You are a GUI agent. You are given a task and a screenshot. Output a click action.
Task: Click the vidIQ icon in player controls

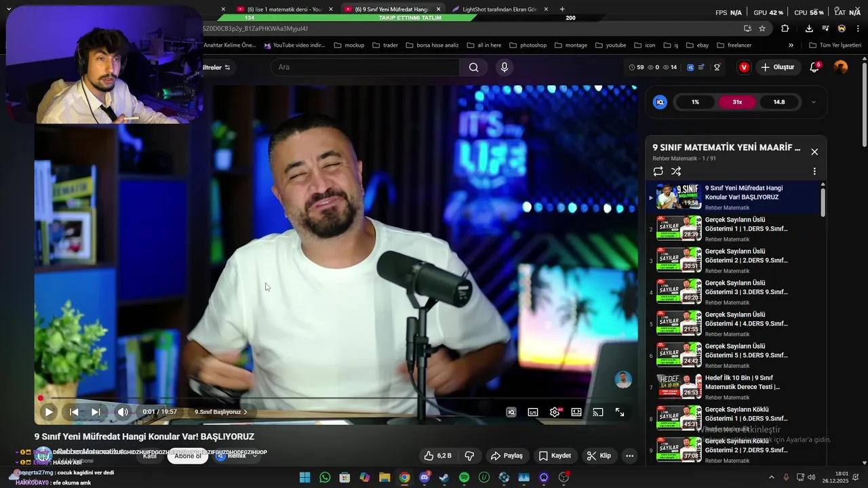(511, 412)
